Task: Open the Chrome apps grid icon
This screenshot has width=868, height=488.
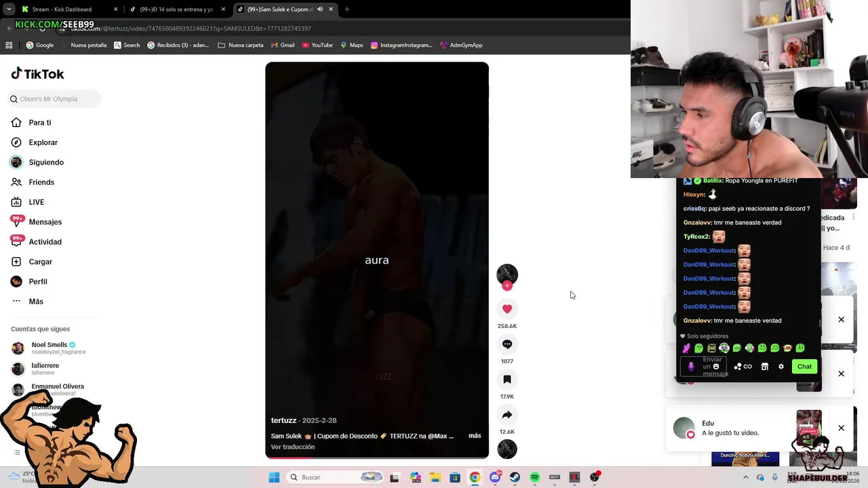Action: click(9, 45)
